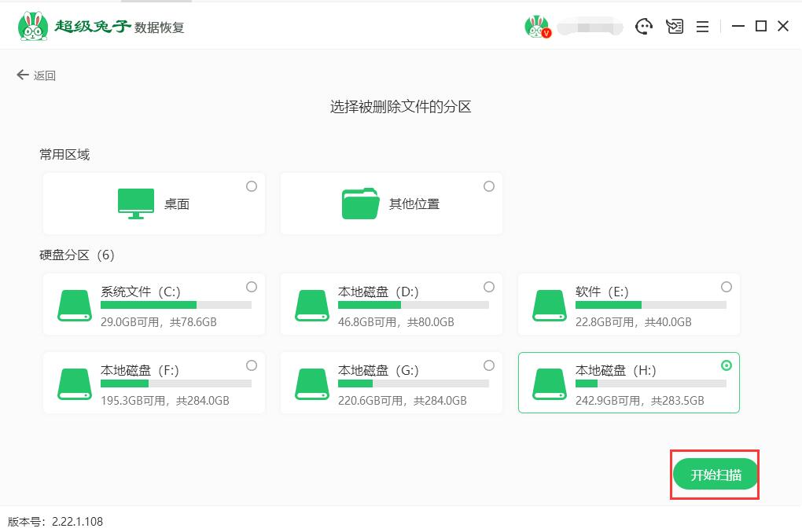Select the 软件 (E:) radio button
The width and height of the screenshot is (802, 532).
tap(727, 287)
